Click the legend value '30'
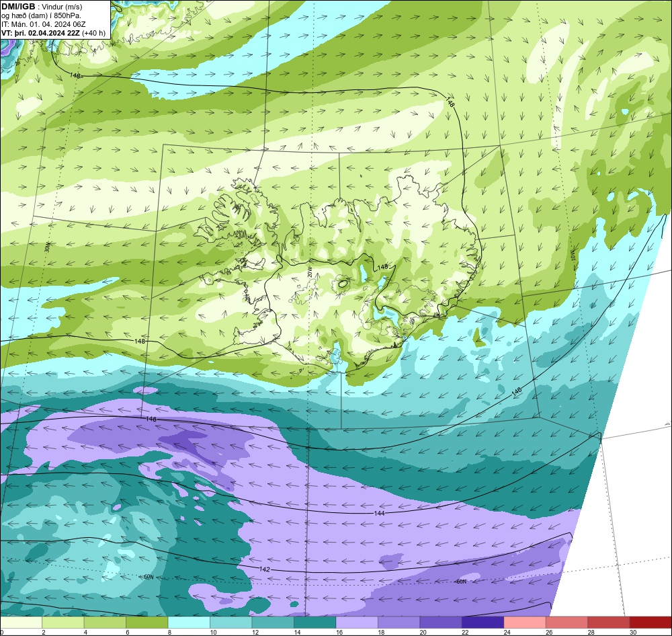This screenshot has height=636, width=672. [633, 632]
